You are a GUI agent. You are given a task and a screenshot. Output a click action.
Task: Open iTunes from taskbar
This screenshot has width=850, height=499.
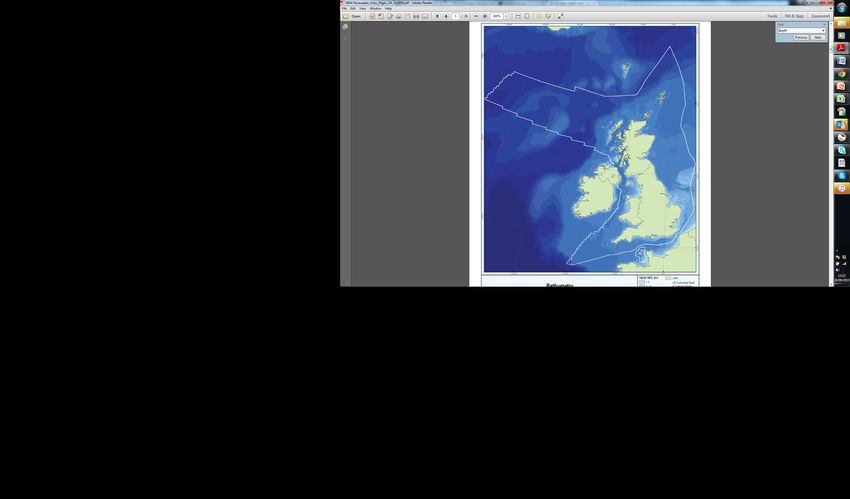pos(841,188)
